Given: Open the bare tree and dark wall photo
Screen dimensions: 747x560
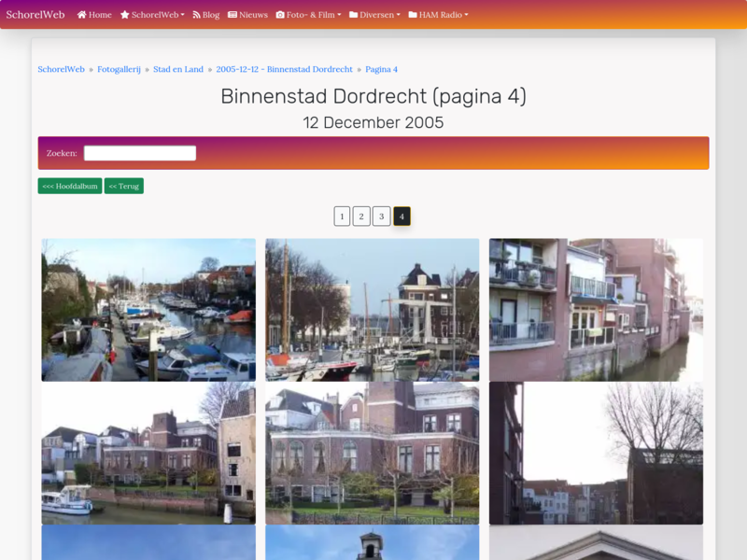Looking at the screenshot, I should point(596,453).
